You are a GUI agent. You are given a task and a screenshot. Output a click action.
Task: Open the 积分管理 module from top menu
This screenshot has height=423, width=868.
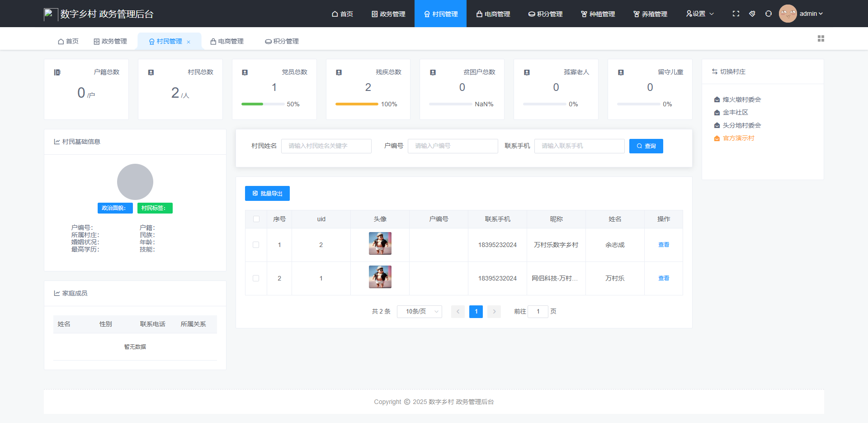(545, 14)
